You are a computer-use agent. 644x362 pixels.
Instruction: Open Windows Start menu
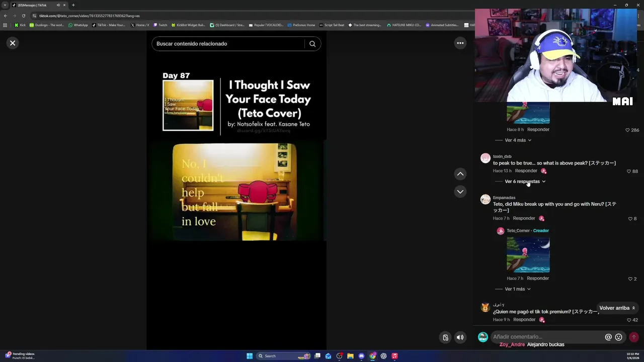point(250,356)
